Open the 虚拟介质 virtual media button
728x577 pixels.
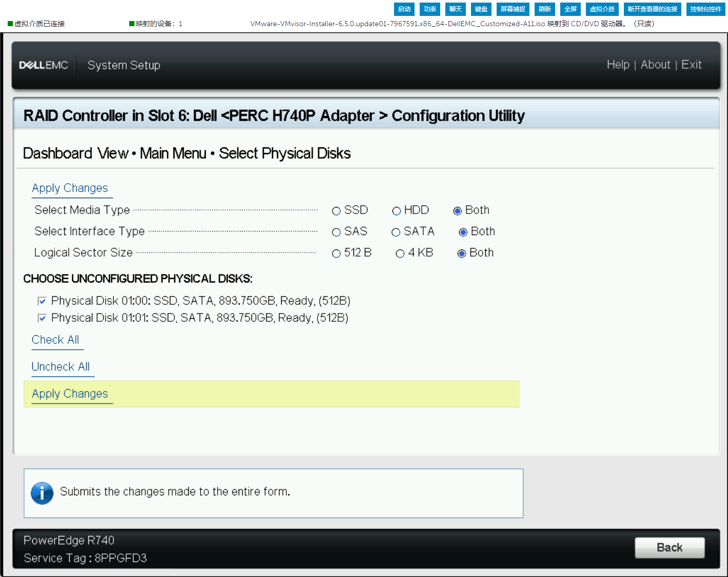pos(602,9)
